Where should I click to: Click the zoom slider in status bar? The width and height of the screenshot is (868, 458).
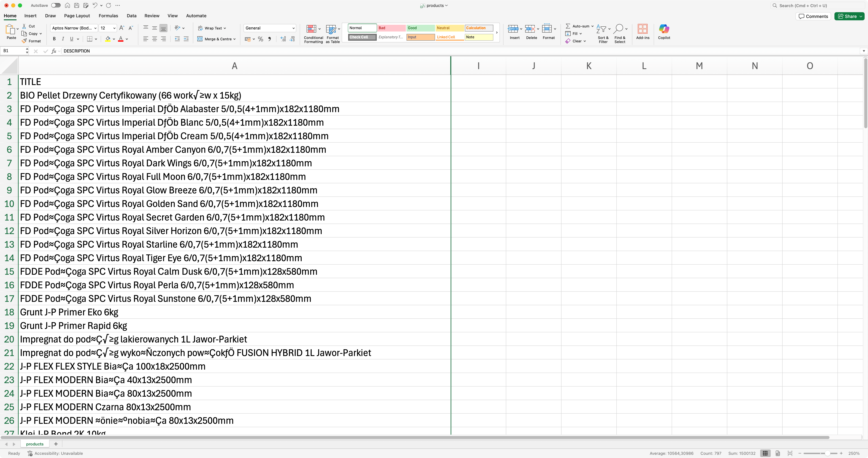tap(827, 453)
